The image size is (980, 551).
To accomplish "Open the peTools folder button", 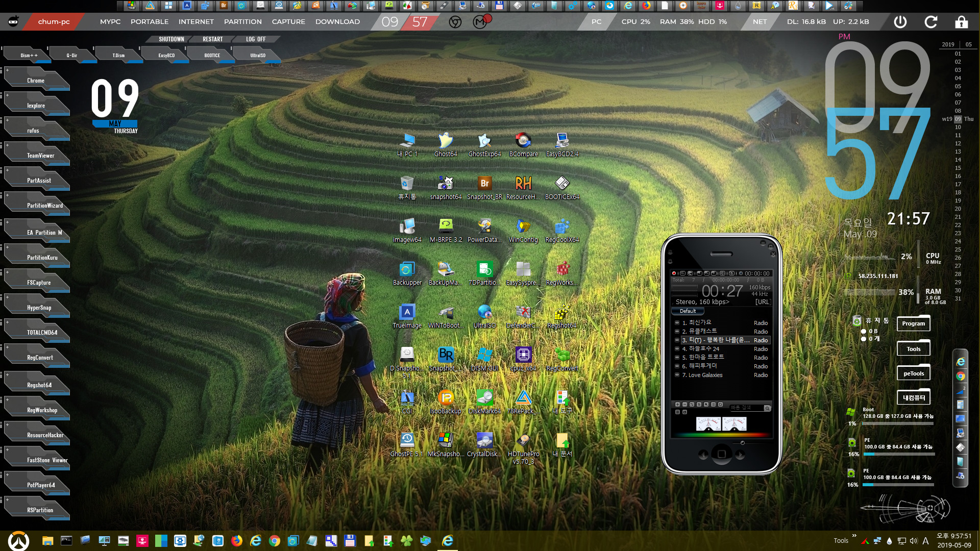I will coord(914,373).
